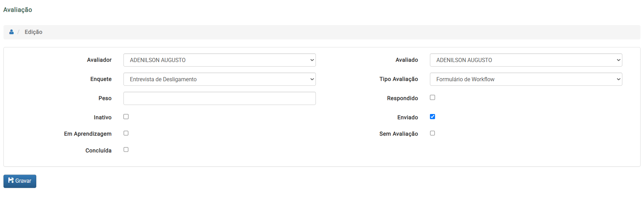
Task: Click the Peso field label
Action: pos(105,98)
